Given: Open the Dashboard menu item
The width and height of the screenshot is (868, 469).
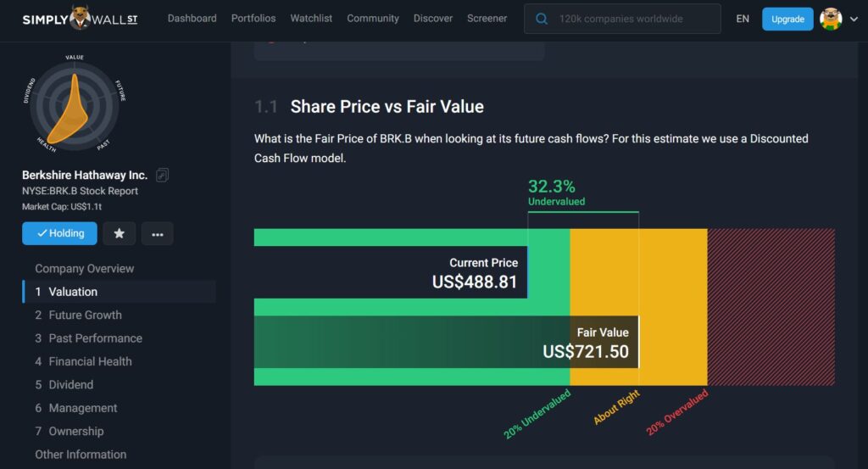Looking at the screenshot, I should [x=192, y=18].
